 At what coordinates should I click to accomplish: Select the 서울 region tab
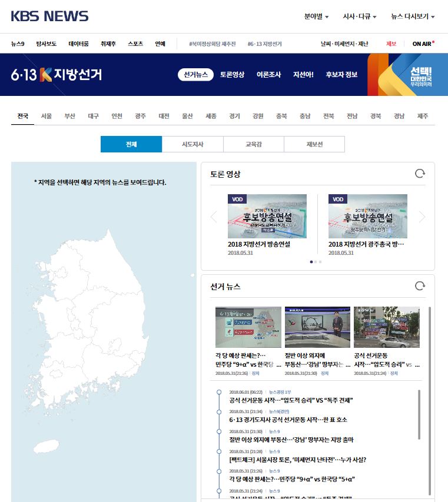[46, 116]
